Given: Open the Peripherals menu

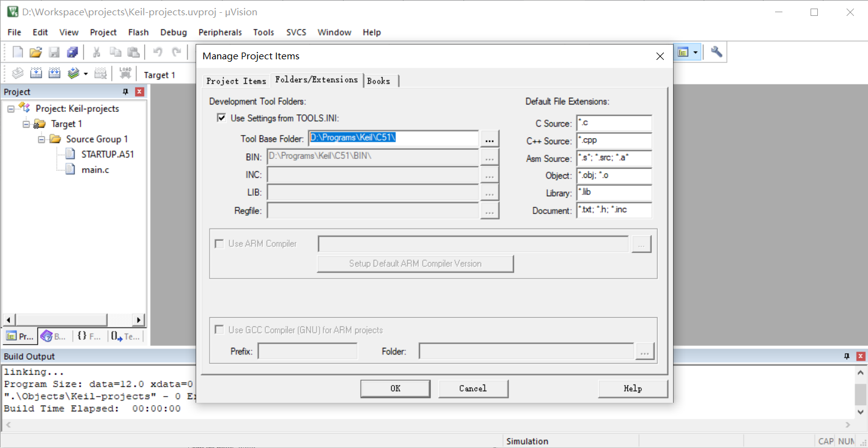Looking at the screenshot, I should pos(220,32).
